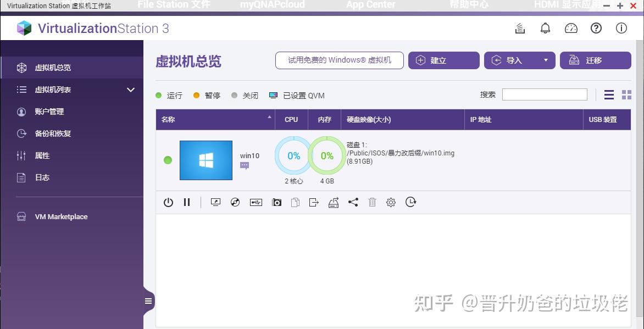Open 备份和恢复 in the sidebar
This screenshot has width=644, height=329.
click(72, 133)
